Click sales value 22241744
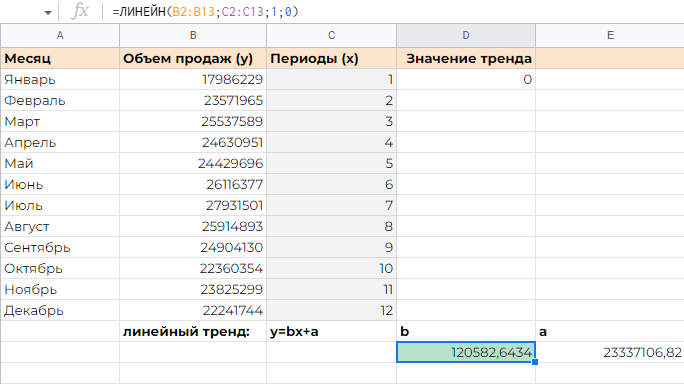 193,310
